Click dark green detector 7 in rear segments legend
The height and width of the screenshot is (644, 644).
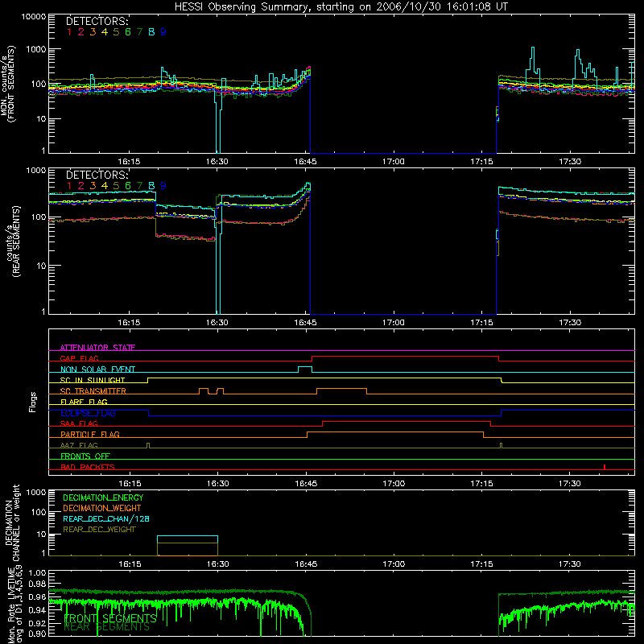tap(139, 186)
